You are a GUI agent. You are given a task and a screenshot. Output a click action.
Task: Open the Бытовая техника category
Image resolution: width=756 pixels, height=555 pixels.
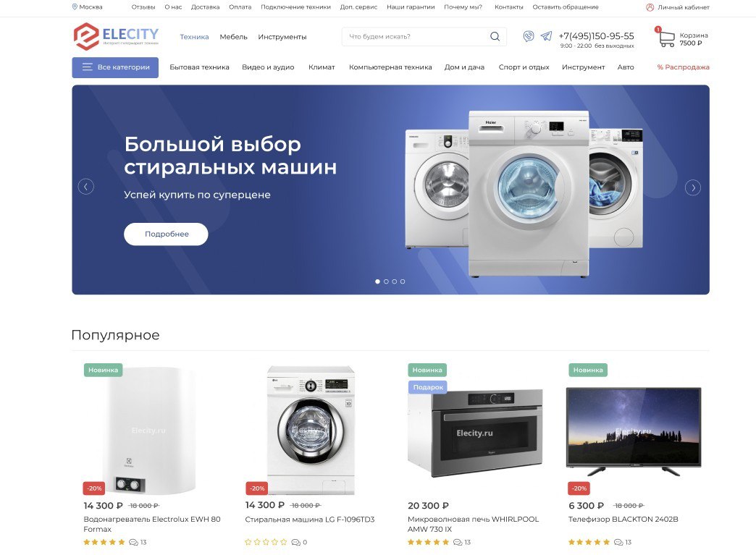click(x=199, y=67)
